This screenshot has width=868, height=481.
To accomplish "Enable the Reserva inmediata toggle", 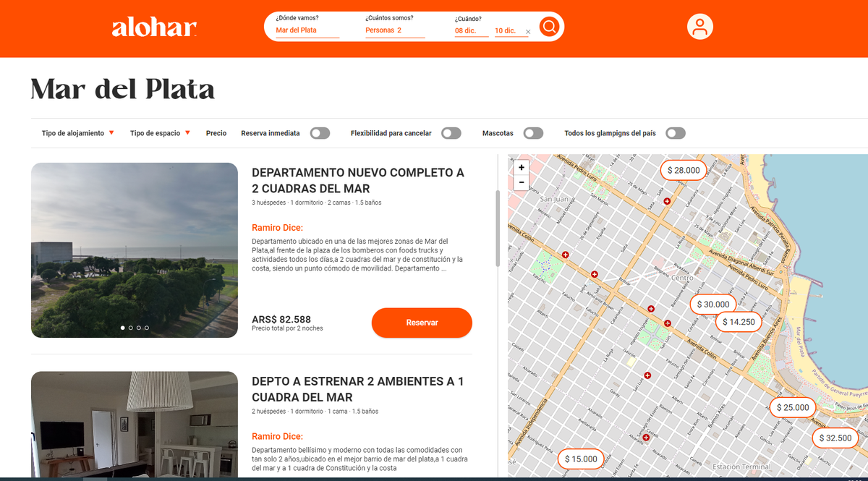I will coord(320,133).
